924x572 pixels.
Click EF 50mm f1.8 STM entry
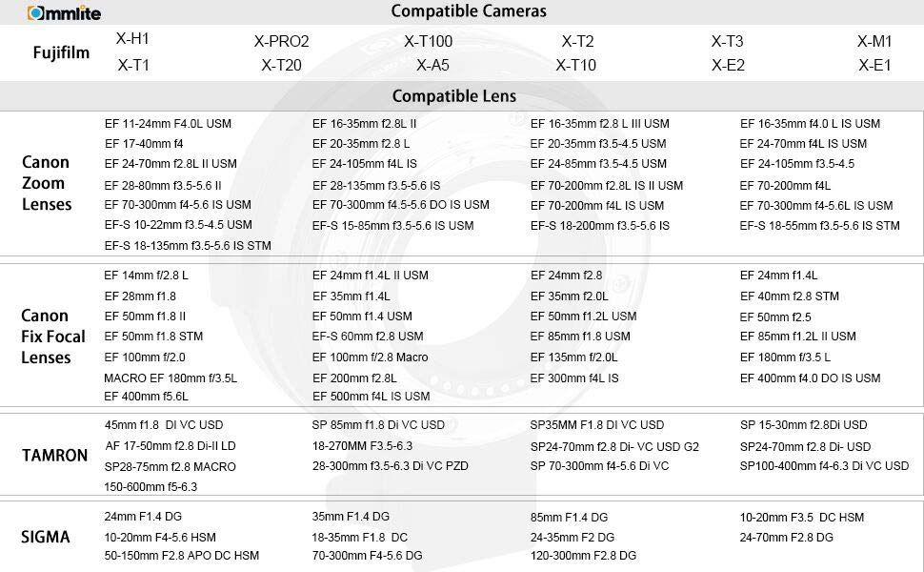pyautogui.click(x=153, y=337)
